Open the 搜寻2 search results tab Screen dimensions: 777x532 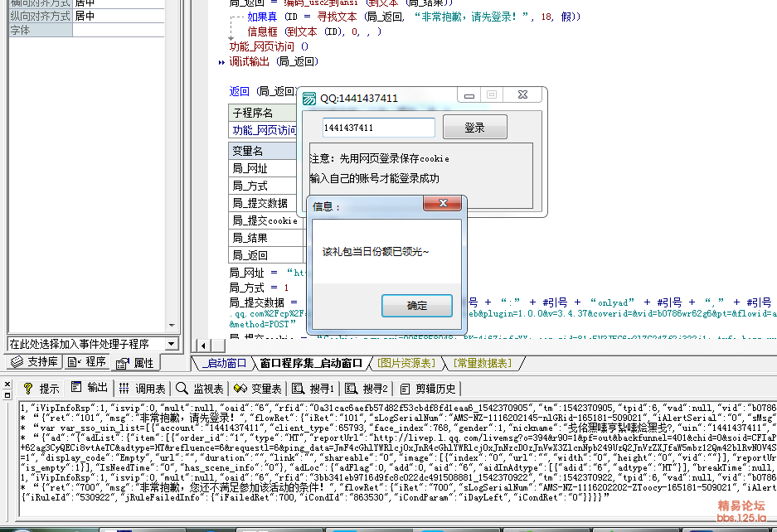coord(367,388)
